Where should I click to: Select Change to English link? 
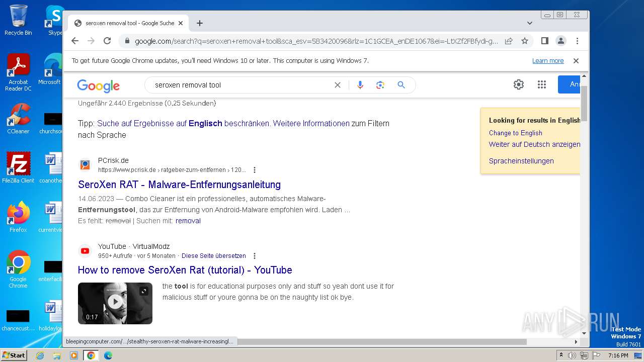pyautogui.click(x=516, y=133)
